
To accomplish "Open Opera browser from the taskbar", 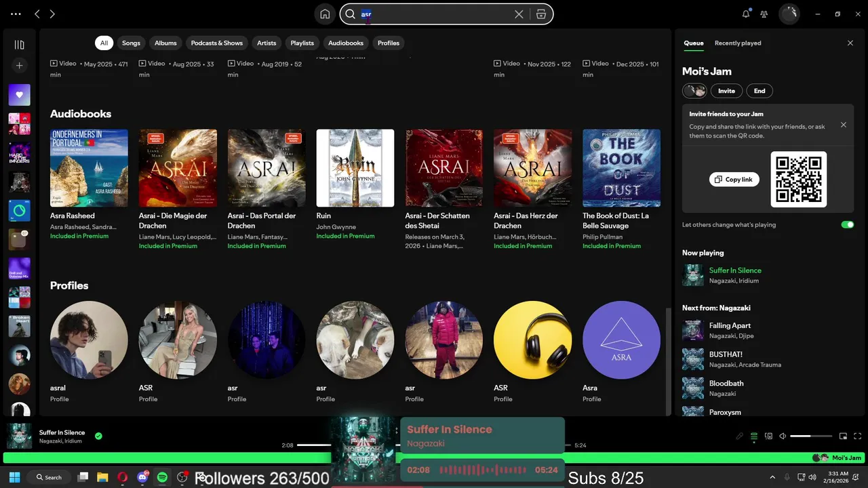I will pos(122,477).
